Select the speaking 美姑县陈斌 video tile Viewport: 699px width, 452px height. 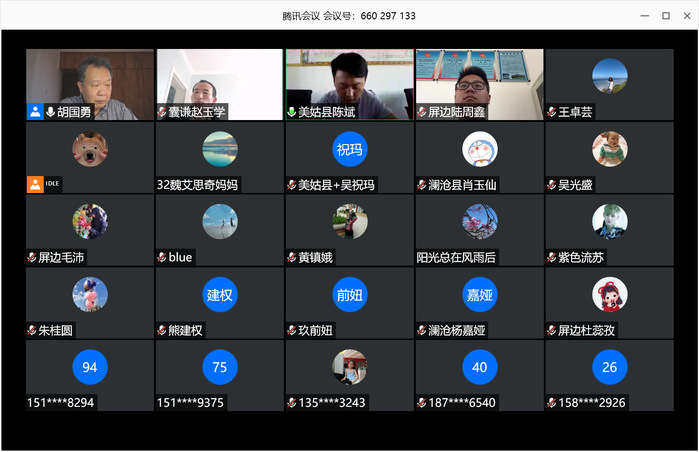(350, 84)
